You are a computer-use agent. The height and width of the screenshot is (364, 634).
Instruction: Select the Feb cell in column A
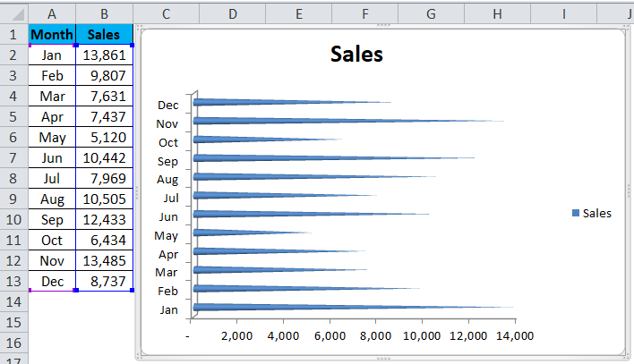[52, 75]
